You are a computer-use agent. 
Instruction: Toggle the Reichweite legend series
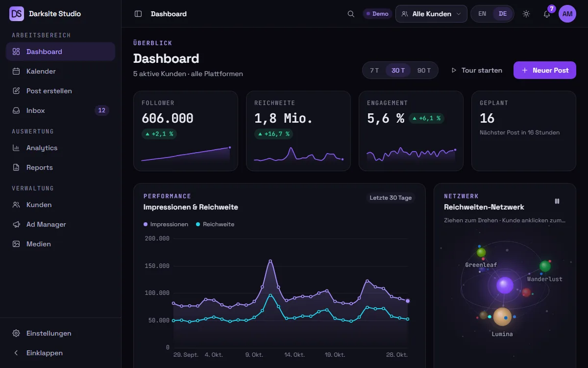coord(215,224)
